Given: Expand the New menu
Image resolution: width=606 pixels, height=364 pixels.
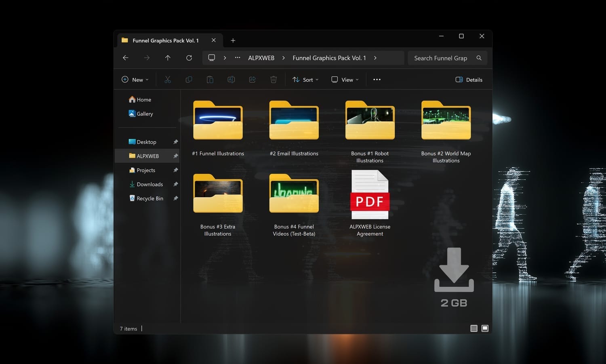Looking at the screenshot, I should 135,80.
